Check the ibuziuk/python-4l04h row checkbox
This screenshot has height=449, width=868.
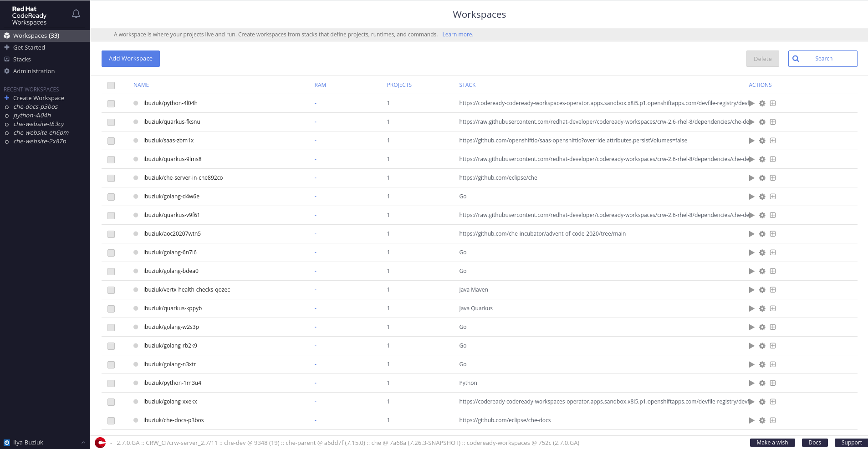[x=111, y=104]
